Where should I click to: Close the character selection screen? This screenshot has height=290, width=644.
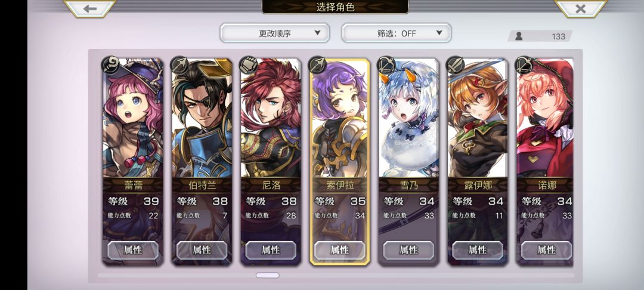pos(580,8)
